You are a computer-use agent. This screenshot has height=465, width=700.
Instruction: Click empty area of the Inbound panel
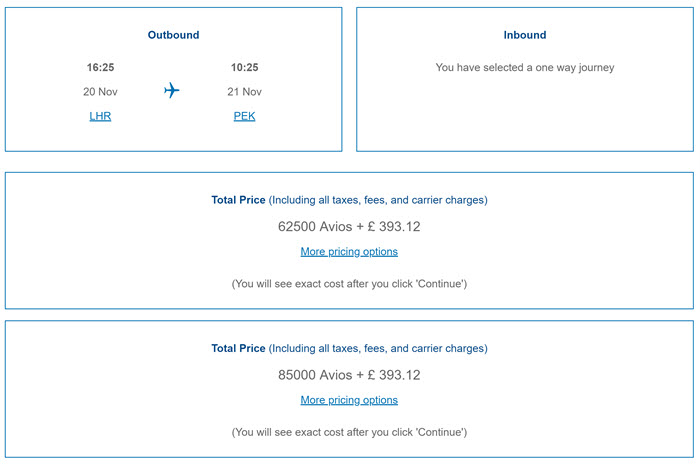525,116
